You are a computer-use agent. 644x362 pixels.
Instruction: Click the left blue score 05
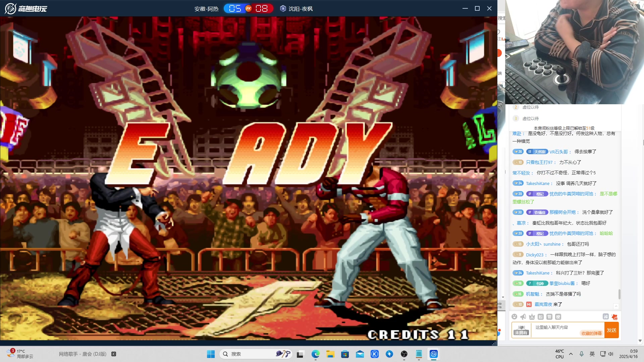point(235,8)
